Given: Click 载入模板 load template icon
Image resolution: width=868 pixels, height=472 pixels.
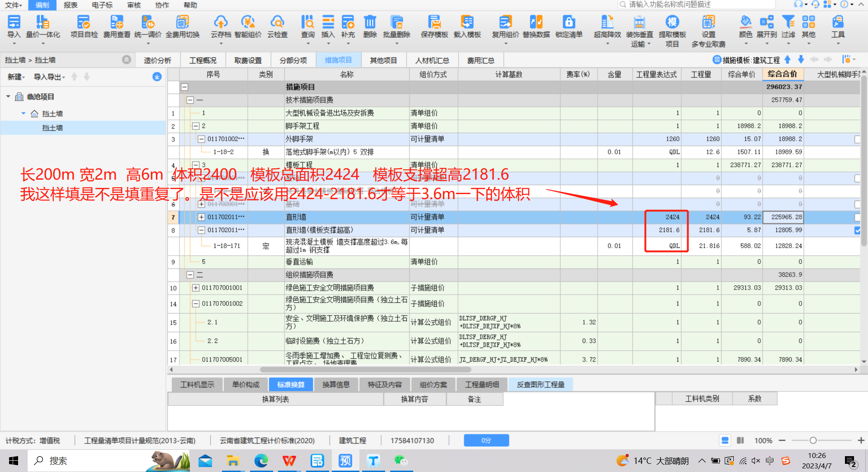Looking at the screenshot, I should tap(467, 26).
